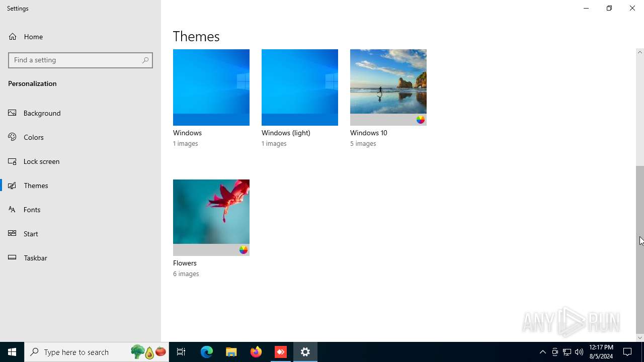Screen dimensions: 644x362
Task: Click the Windows (light) theme name
Action: click(x=286, y=133)
